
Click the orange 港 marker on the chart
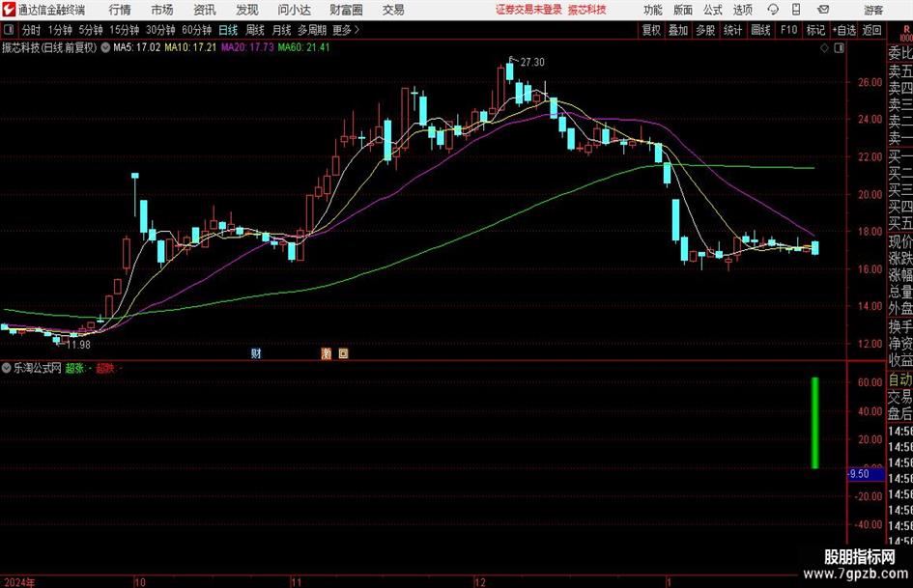click(x=327, y=353)
